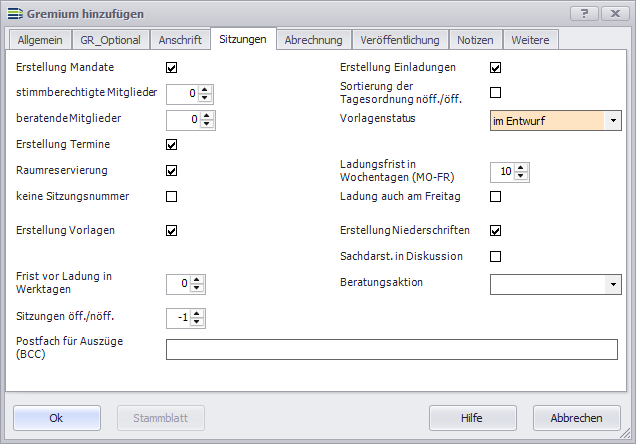Increase Ladungsfrist in Wochentagen spinner value
This screenshot has width=636, height=444.
click(520, 167)
